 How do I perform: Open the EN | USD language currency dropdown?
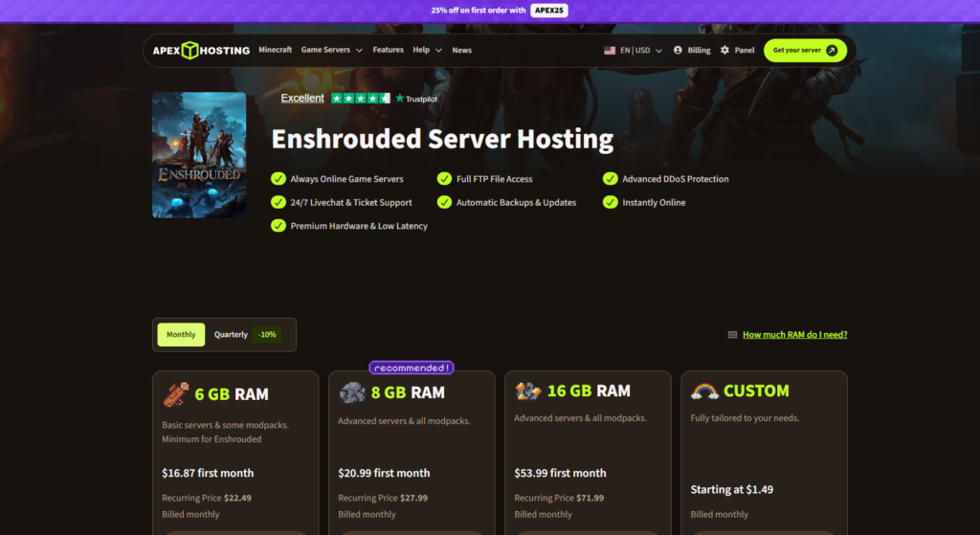coord(634,50)
